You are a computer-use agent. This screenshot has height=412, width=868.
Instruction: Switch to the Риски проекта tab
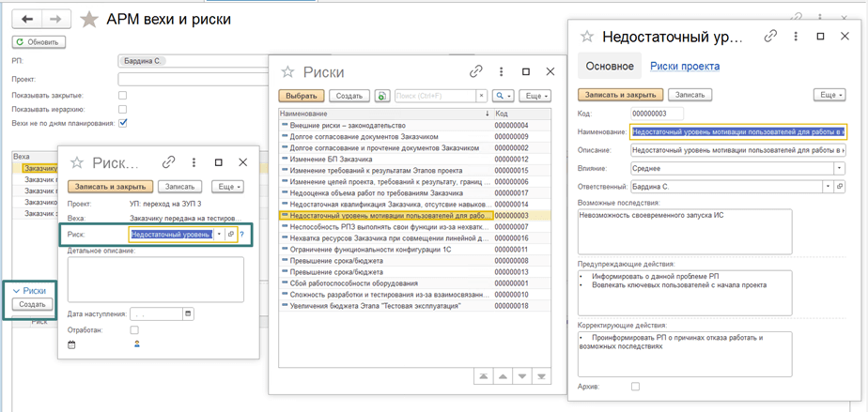click(685, 67)
